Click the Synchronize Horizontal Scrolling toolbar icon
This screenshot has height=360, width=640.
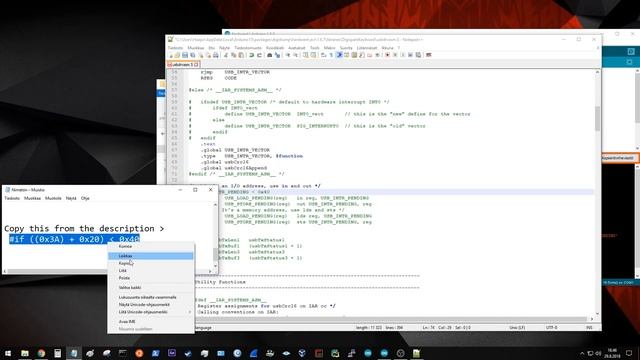313,55
